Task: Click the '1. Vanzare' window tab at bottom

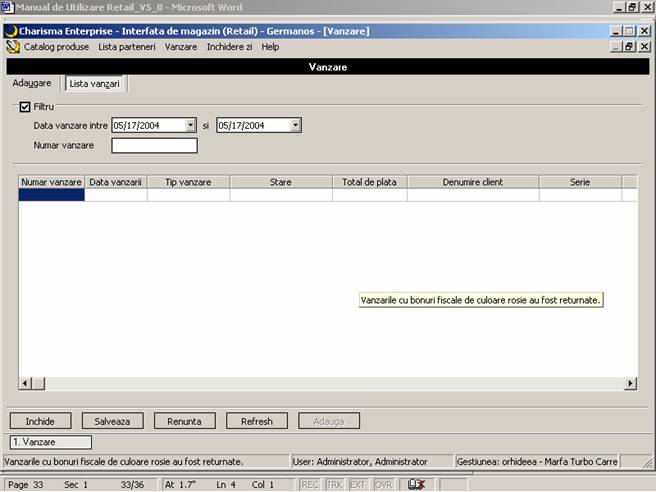Action: pos(51,442)
